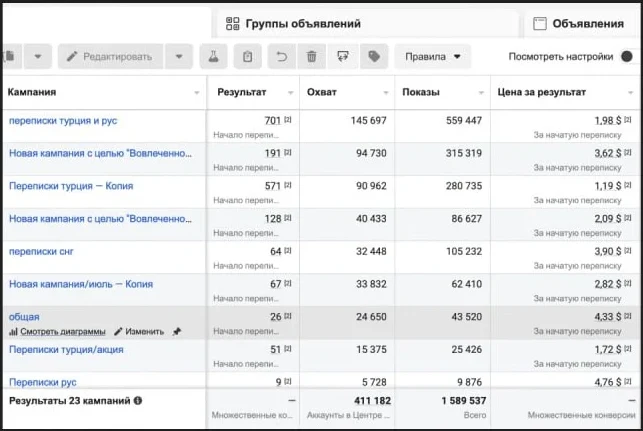Image resolution: width=643 pixels, height=431 pixels.
Task: Click result value 191
Action: coord(273,153)
